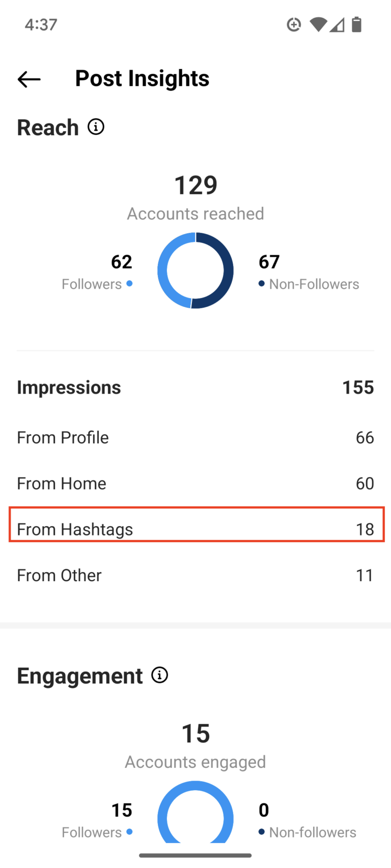This screenshot has width=391, height=868.
Task: Tap the data saver status icon
Action: (294, 24)
